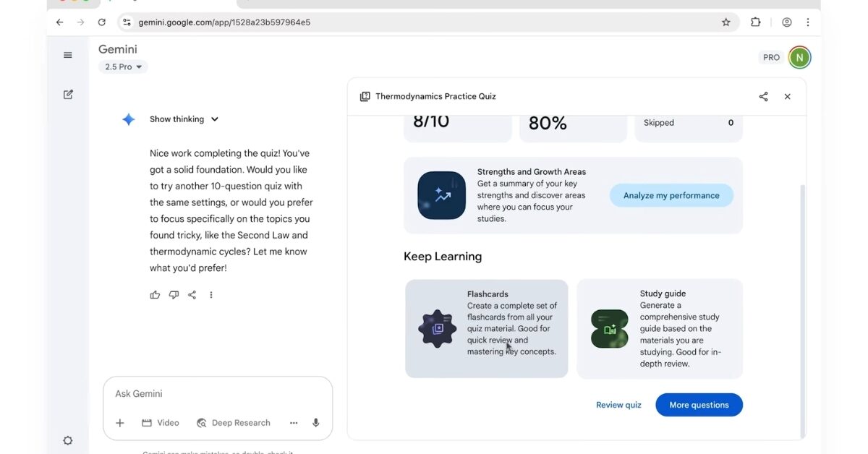Open the hamburger main menu
The width and height of the screenshot is (868, 454).
68,55
